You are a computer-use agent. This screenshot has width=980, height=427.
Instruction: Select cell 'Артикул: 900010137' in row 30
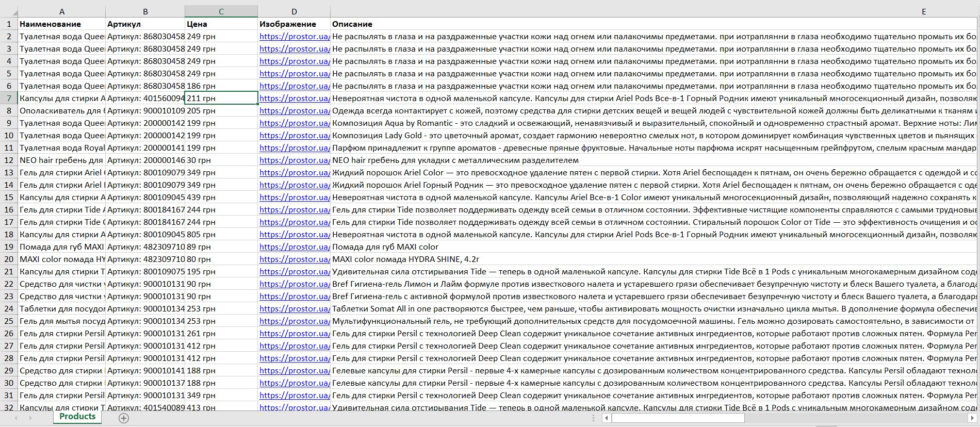(x=145, y=383)
